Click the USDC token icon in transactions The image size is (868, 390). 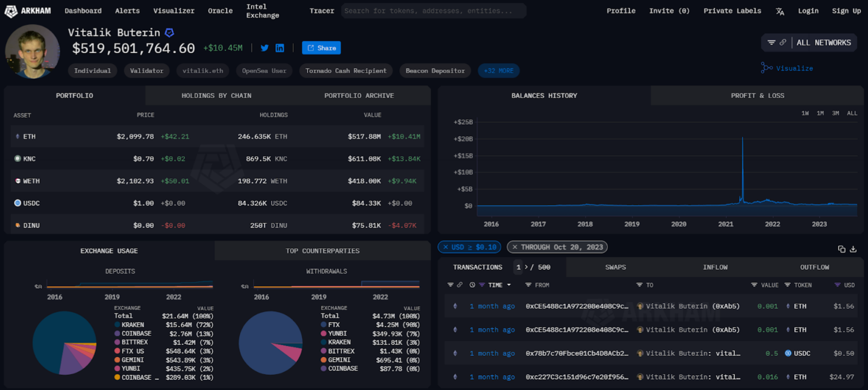[x=788, y=353]
